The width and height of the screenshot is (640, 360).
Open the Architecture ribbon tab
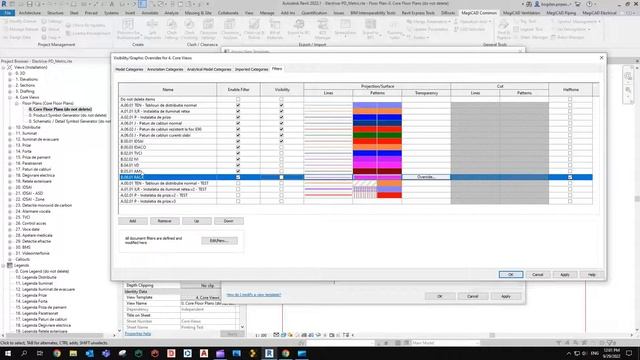click(30, 13)
